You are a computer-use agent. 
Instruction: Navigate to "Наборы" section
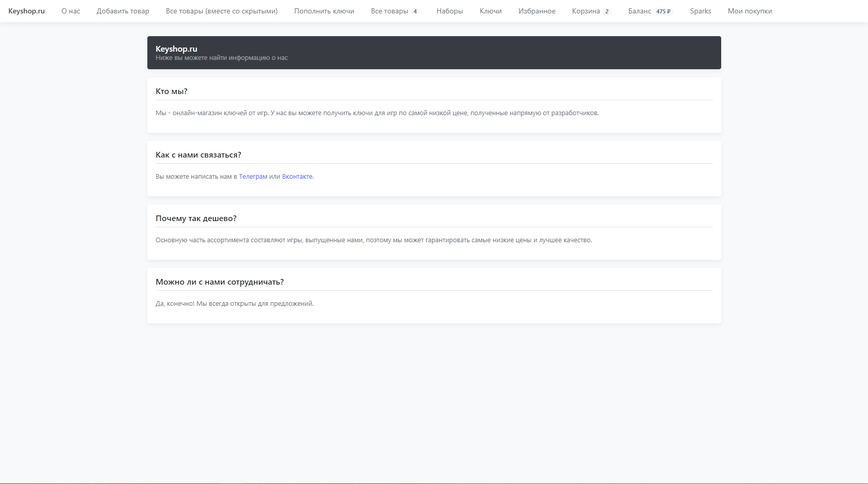coord(449,11)
